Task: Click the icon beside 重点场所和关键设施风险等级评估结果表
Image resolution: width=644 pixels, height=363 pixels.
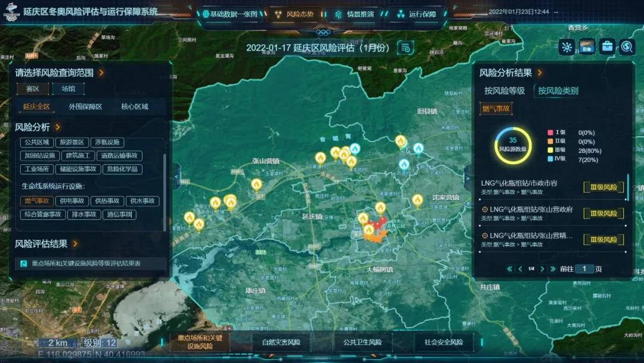Action: point(23,263)
